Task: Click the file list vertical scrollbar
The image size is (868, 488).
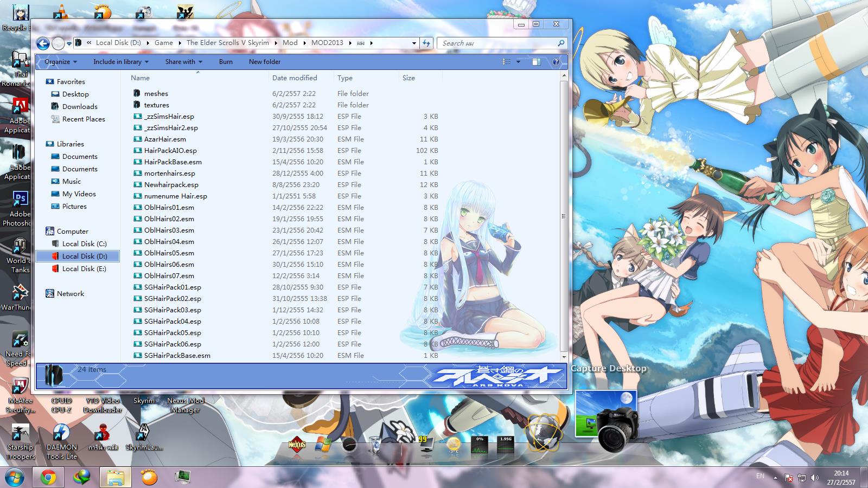Action: (x=564, y=216)
